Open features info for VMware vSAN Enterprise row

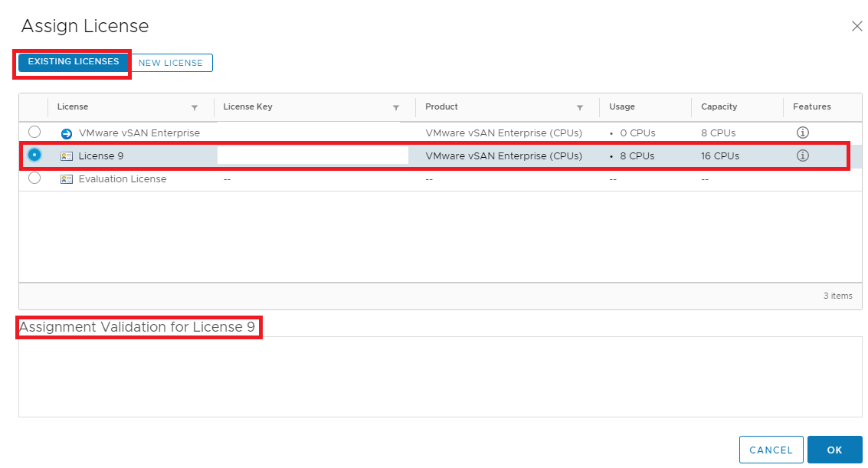pos(802,133)
